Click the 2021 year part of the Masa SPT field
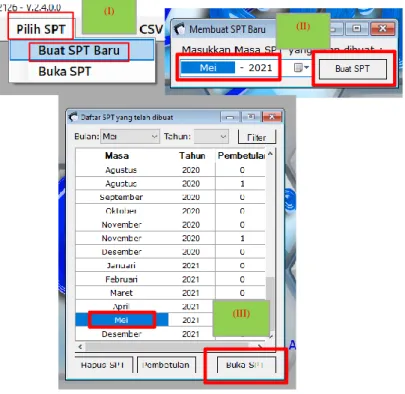The height and width of the screenshot is (394, 405). coord(260,68)
